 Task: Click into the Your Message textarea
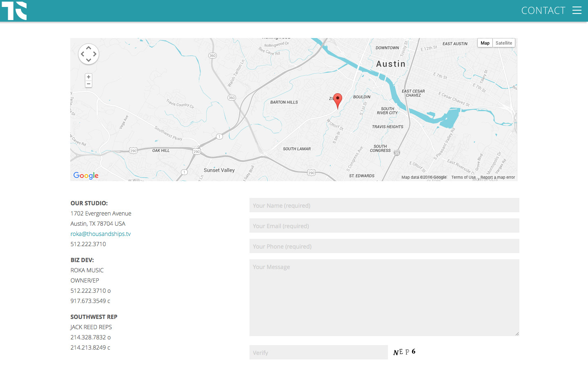pos(384,298)
